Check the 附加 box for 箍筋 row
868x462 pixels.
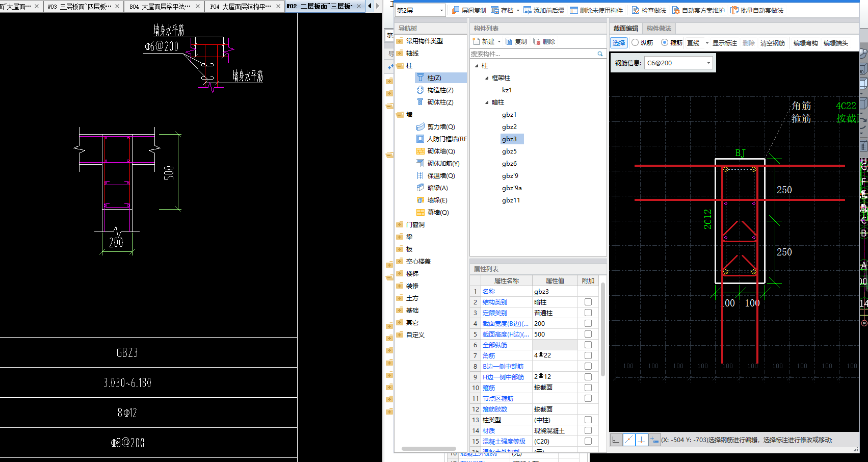click(x=588, y=388)
